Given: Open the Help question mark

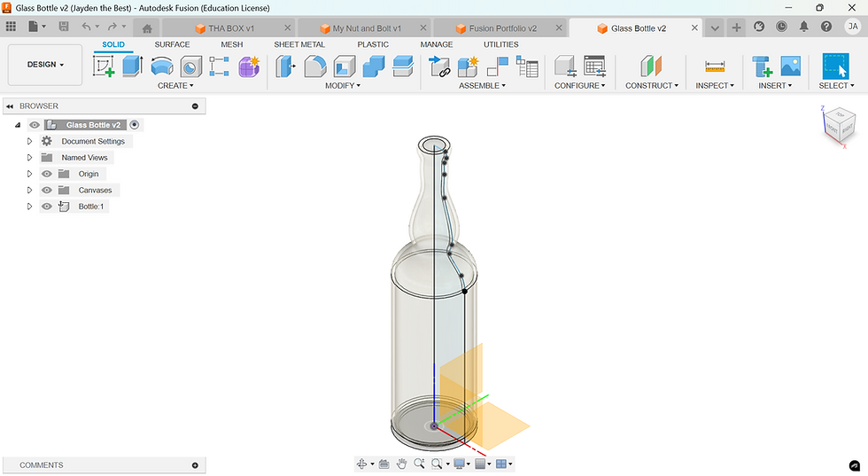Looking at the screenshot, I should pos(825,27).
